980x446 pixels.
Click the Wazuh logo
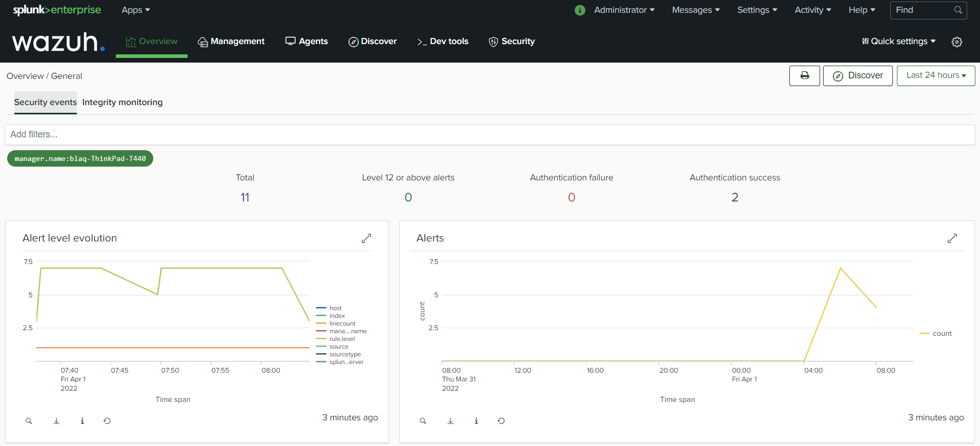coord(58,42)
